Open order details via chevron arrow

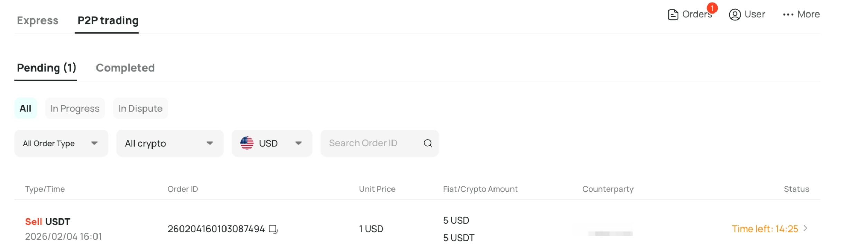(805, 229)
